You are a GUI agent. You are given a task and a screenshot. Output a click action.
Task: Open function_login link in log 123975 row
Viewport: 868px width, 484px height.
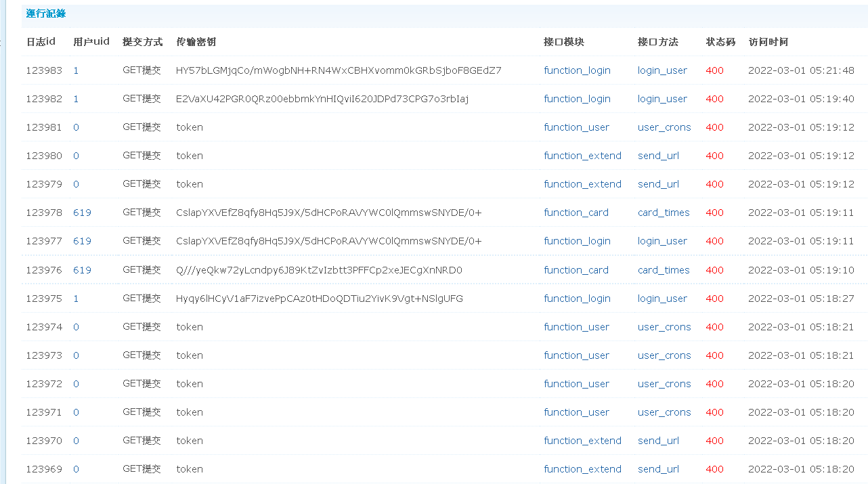coord(577,299)
